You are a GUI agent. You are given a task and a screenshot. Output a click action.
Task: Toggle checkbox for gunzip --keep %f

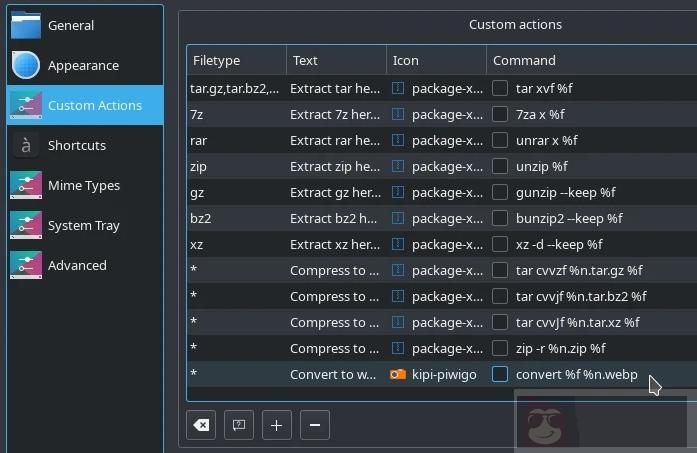coord(500,192)
